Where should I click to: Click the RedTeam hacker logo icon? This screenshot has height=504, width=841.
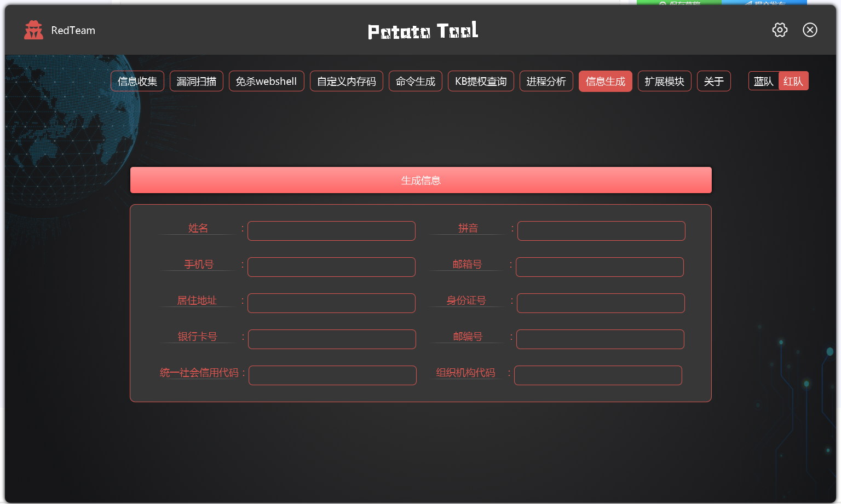(33, 30)
